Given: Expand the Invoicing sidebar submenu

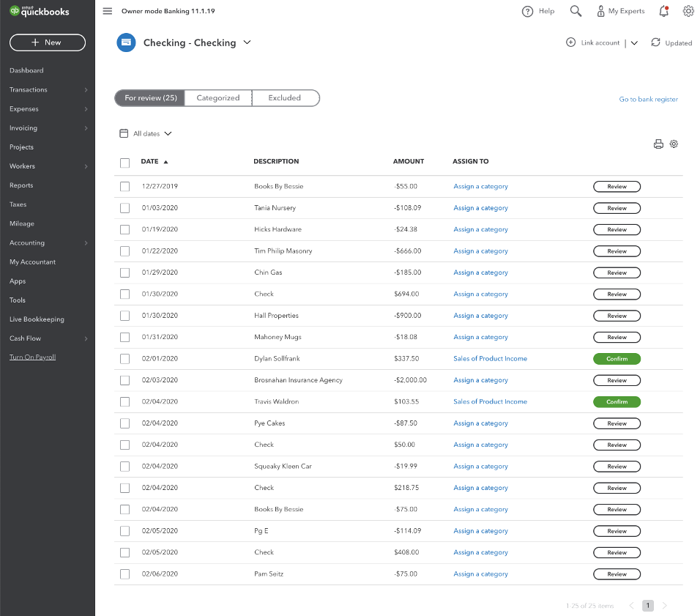Looking at the screenshot, I should [x=86, y=128].
